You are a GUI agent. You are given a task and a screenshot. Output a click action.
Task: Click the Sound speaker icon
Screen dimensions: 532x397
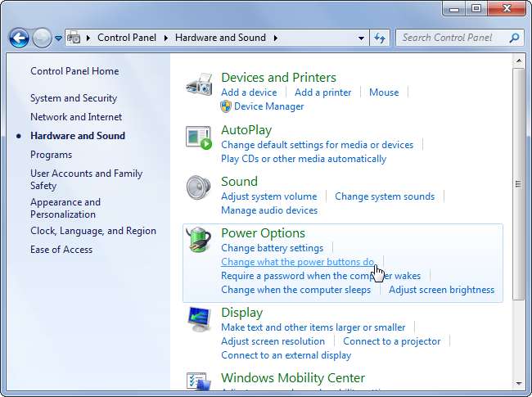[x=199, y=188]
